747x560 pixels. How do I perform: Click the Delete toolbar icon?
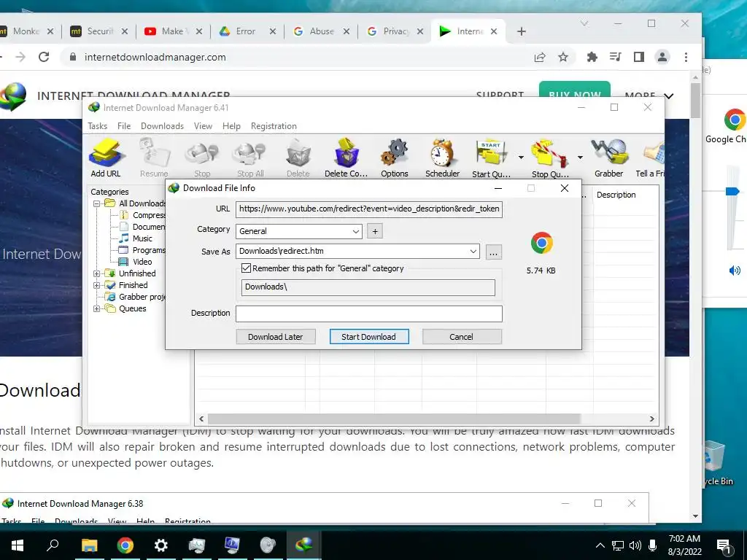298,157
